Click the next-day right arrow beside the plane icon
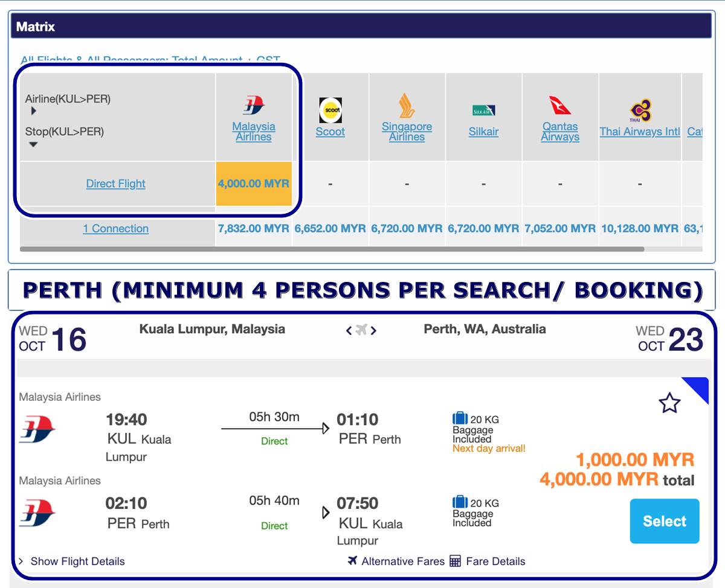Viewport: 725px width, 588px height. [374, 330]
